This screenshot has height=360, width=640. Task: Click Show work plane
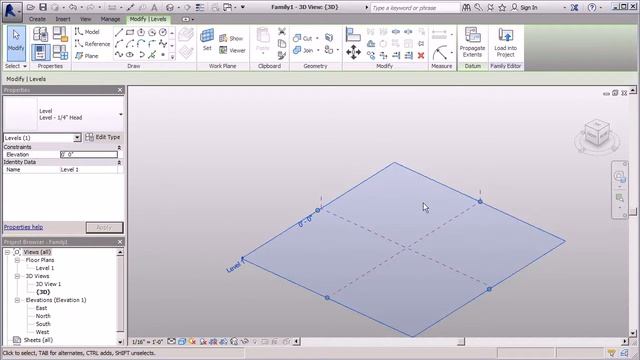pyautogui.click(x=231, y=38)
